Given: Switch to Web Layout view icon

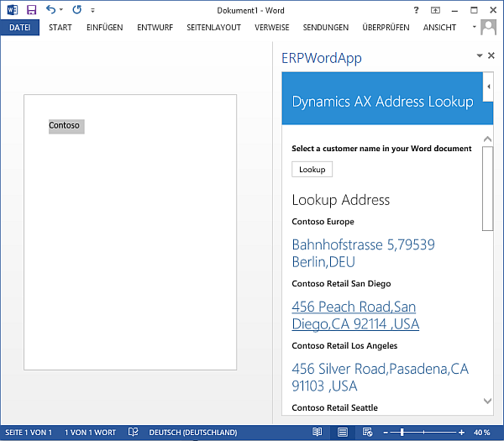Looking at the screenshot, I should click(x=367, y=432).
